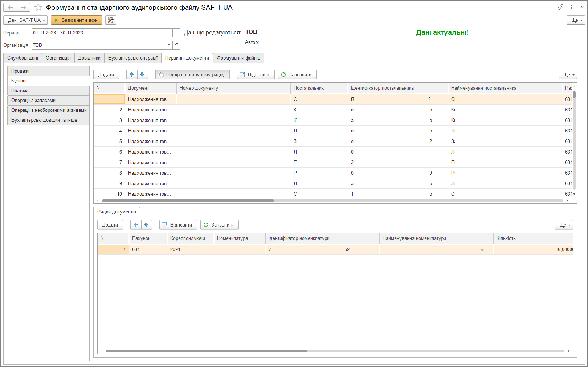Screen dimensions: 588x367
Task: Select the Рядки документів tab
Action: click(117, 212)
